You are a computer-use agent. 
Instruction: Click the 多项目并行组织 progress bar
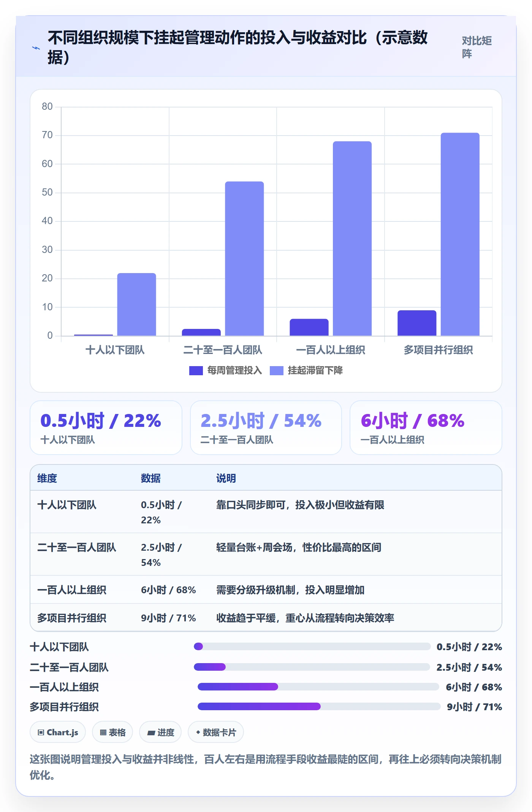click(319, 706)
